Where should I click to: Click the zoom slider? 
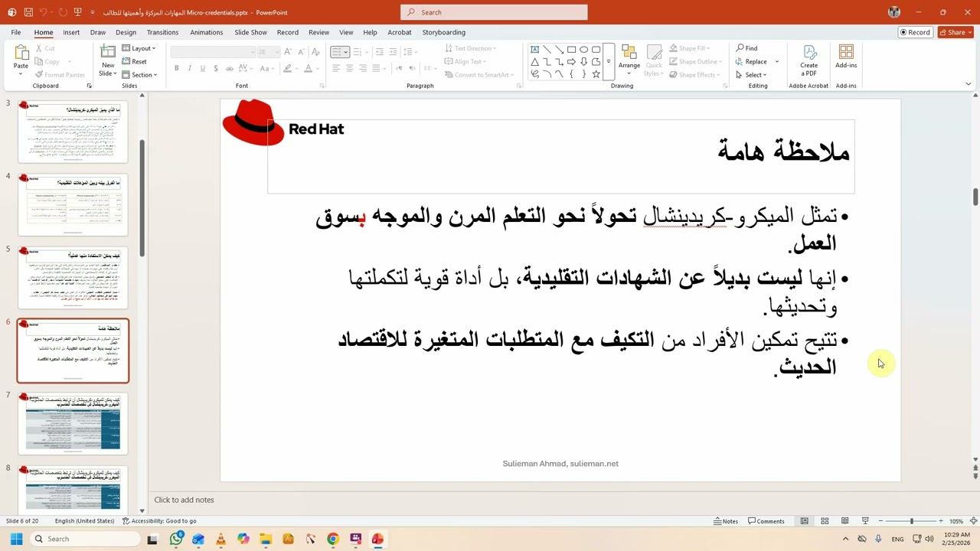(911, 521)
